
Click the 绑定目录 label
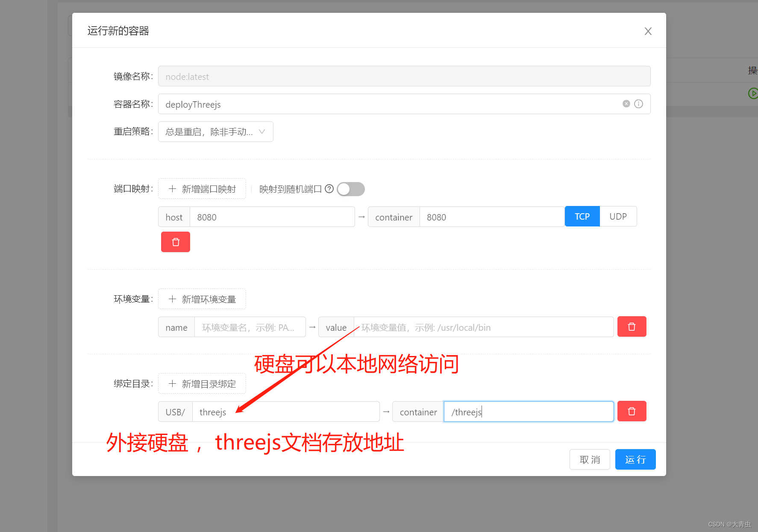point(133,384)
